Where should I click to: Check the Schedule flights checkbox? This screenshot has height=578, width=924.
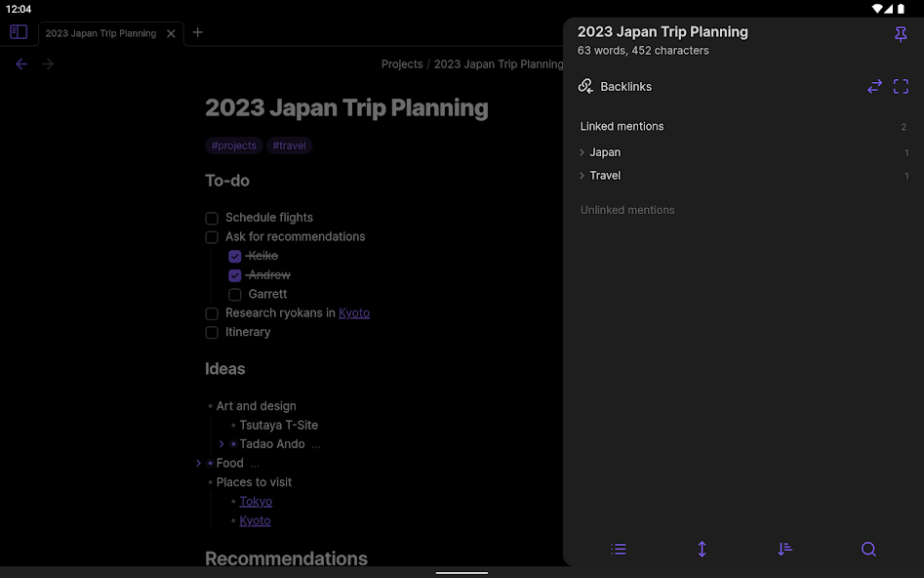click(212, 219)
